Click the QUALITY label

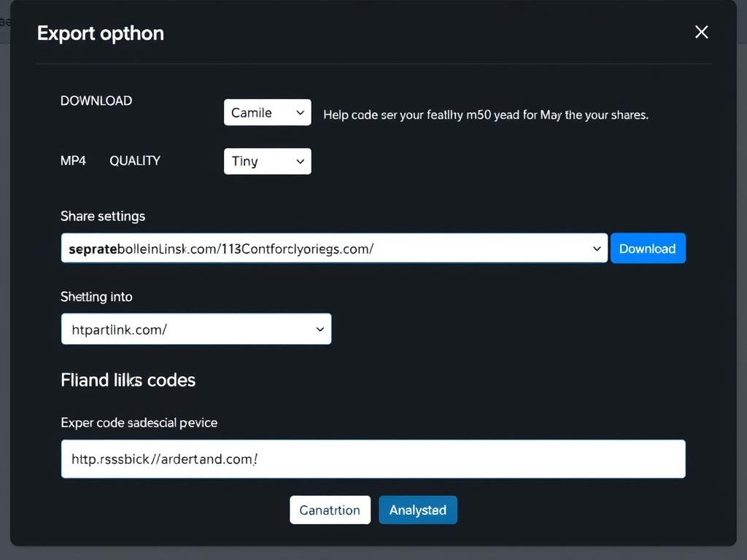coord(135,160)
